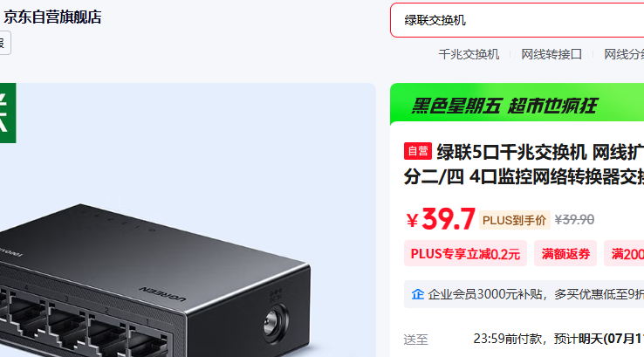Click the 黑色星期五 超市也疯狂 promotion banner
This screenshot has height=357, width=644.
tap(517, 105)
